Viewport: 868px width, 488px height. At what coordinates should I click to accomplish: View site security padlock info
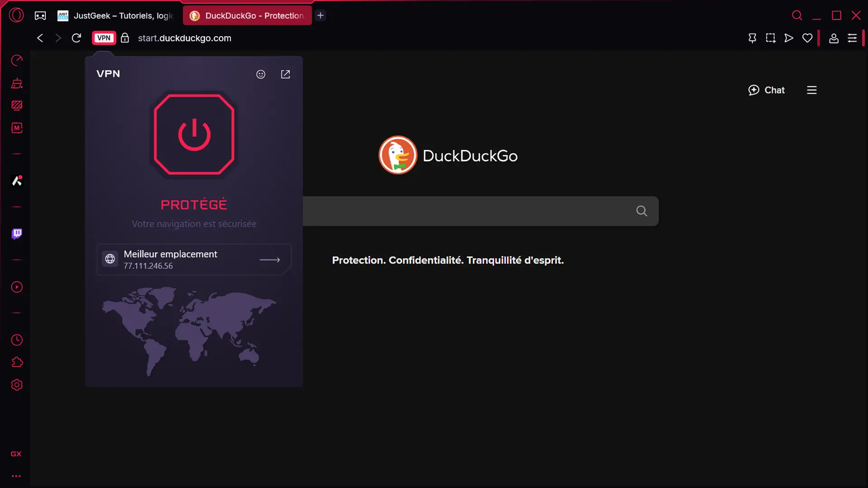click(125, 38)
